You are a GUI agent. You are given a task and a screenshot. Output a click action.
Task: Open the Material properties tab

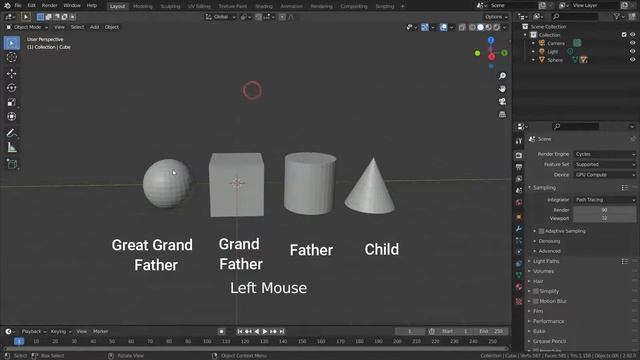pyautogui.click(x=519, y=287)
